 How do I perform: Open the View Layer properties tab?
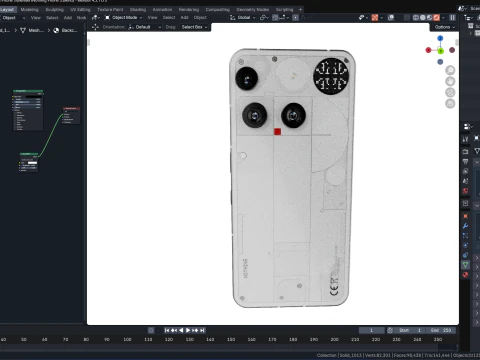[466, 171]
